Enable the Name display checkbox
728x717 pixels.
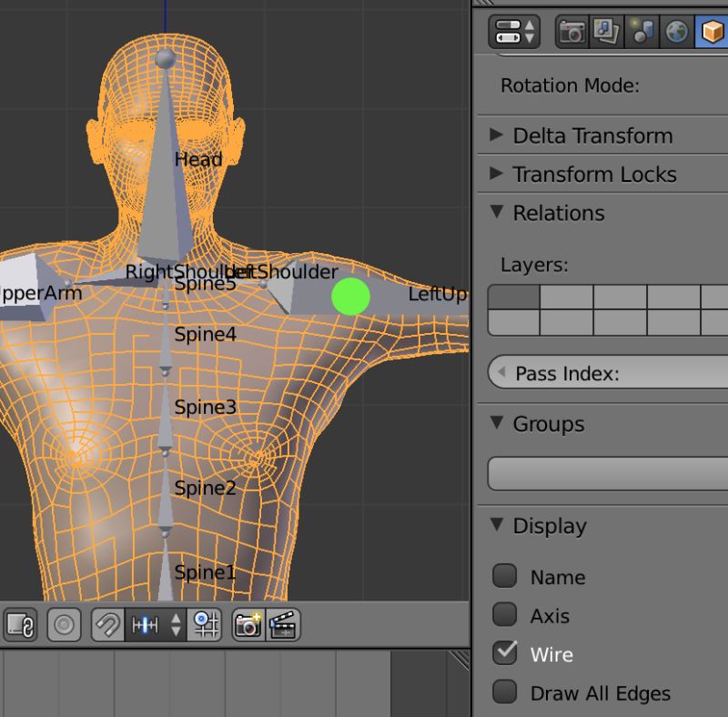coord(505,577)
